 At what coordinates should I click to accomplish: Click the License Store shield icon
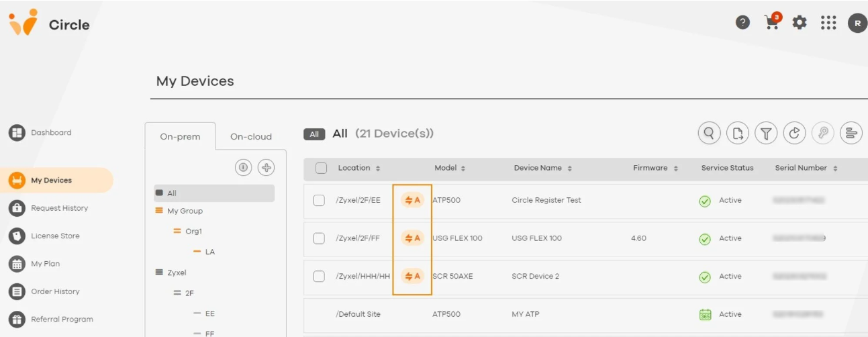pos(17,236)
